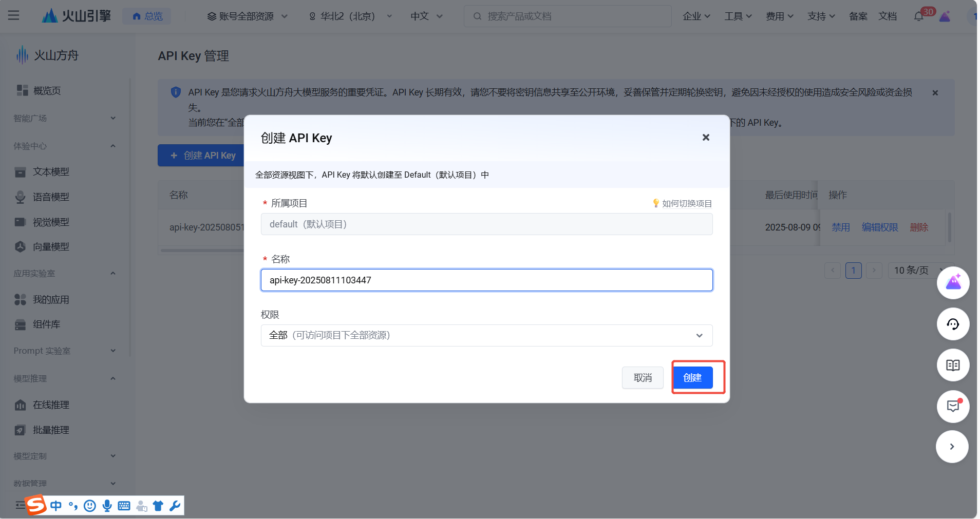Open the 10 条/页 page size dropdown
The width and height of the screenshot is (980, 519).
[x=917, y=270]
